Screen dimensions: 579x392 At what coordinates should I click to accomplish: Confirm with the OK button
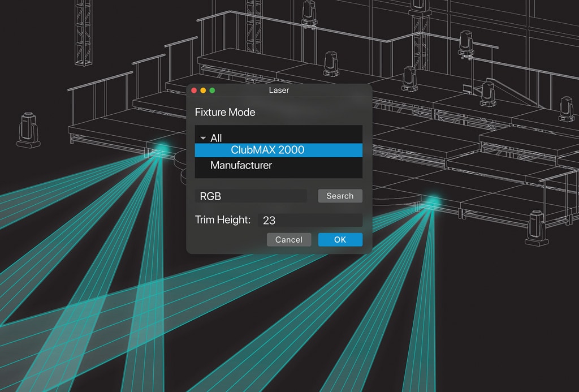click(x=340, y=240)
